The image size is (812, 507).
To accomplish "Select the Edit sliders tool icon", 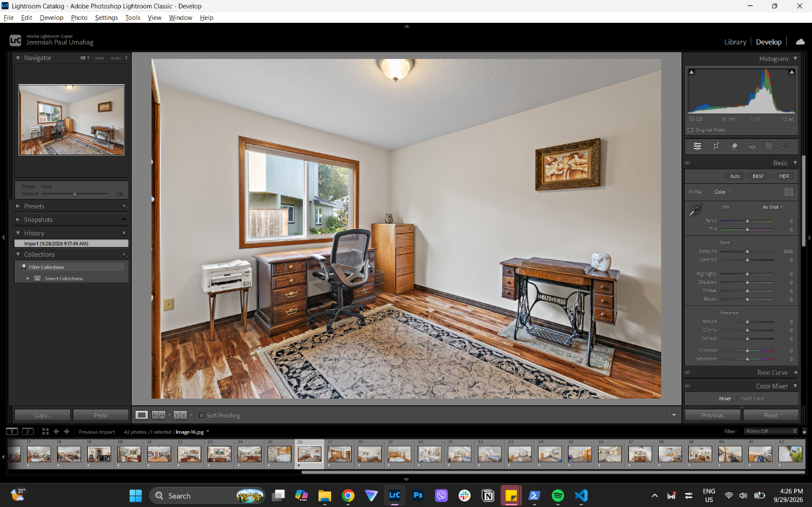I will click(x=697, y=146).
